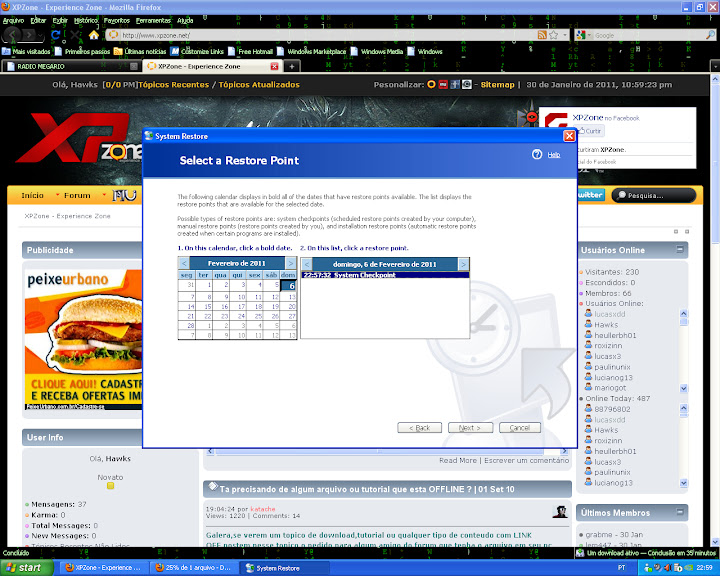Click System Restore taskbar button
The image size is (720, 576).
pos(284,568)
